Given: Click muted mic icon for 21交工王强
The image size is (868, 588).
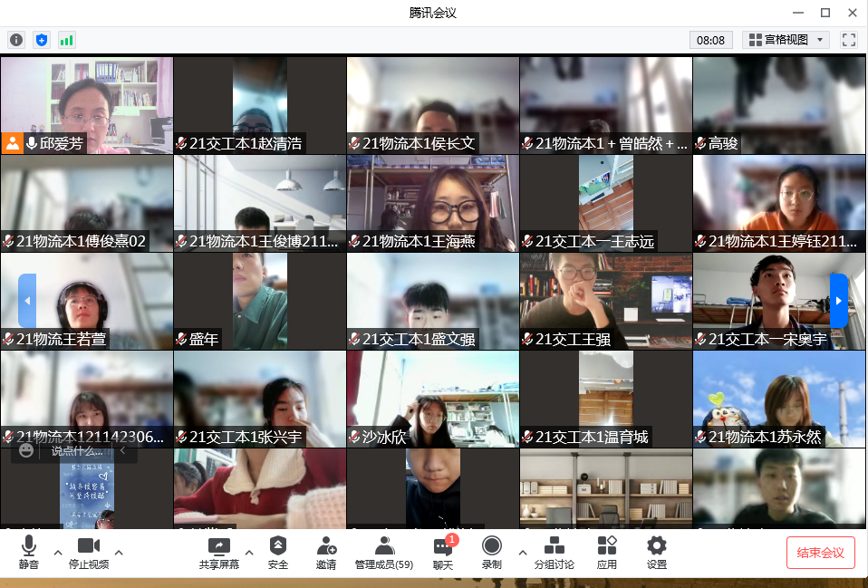Looking at the screenshot, I should [527, 339].
